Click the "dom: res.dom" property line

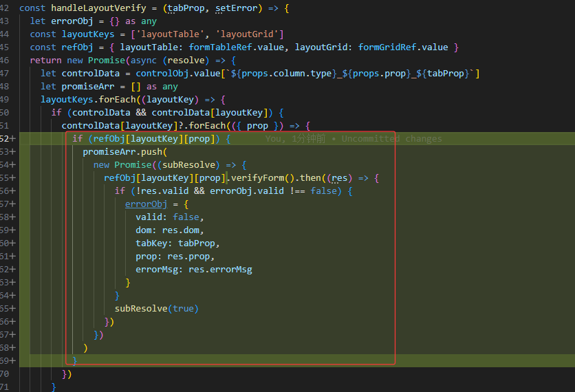(x=170, y=230)
